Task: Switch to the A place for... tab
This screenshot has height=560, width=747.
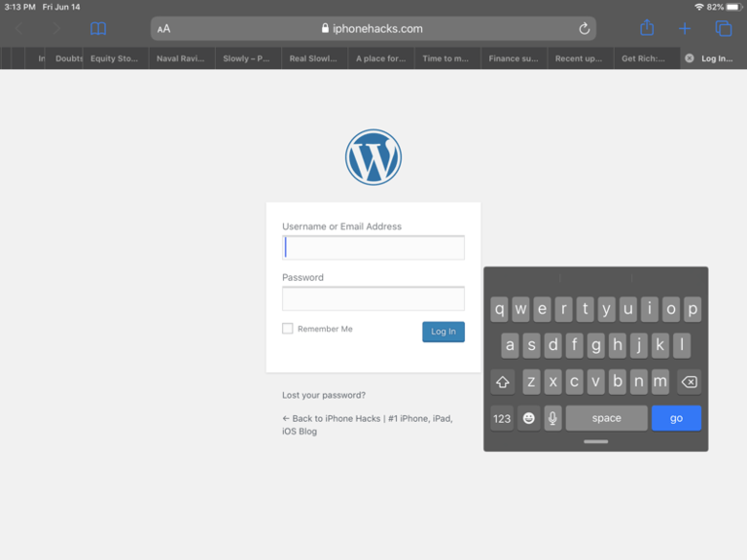Action: [380, 58]
